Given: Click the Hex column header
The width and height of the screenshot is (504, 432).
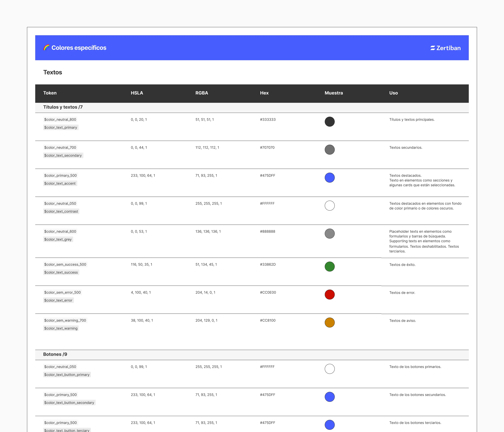Looking at the screenshot, I should point(264,93).
